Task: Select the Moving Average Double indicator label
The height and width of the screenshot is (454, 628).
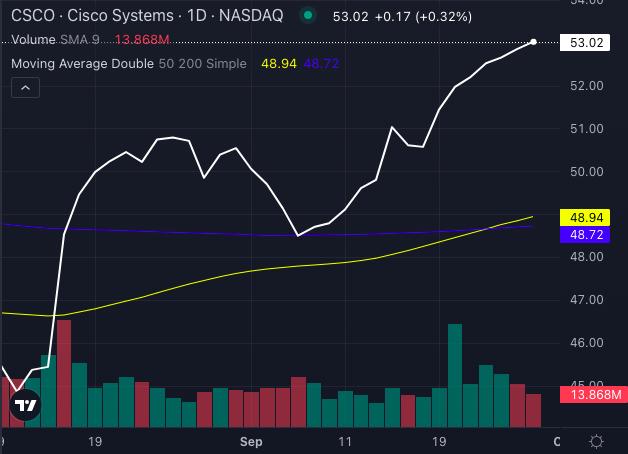Action: click(82, 63)
